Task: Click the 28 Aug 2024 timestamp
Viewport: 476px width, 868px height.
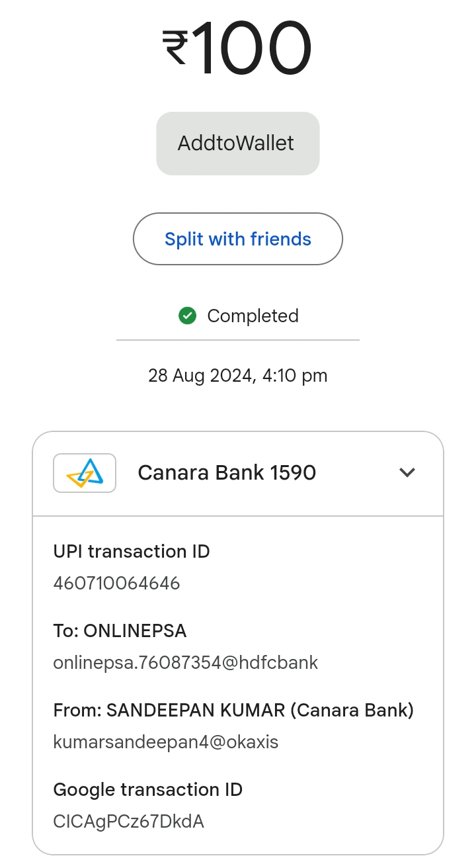Action: [x=237, y=376]
